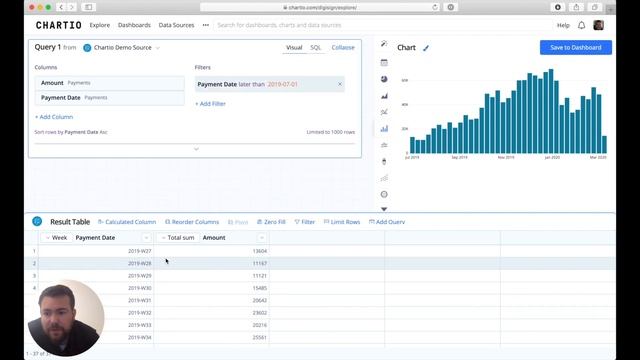This screenshot has width=640, height=360.
Task: Select the bar-line combo chart type icon
Action: [x=384, y=145]
